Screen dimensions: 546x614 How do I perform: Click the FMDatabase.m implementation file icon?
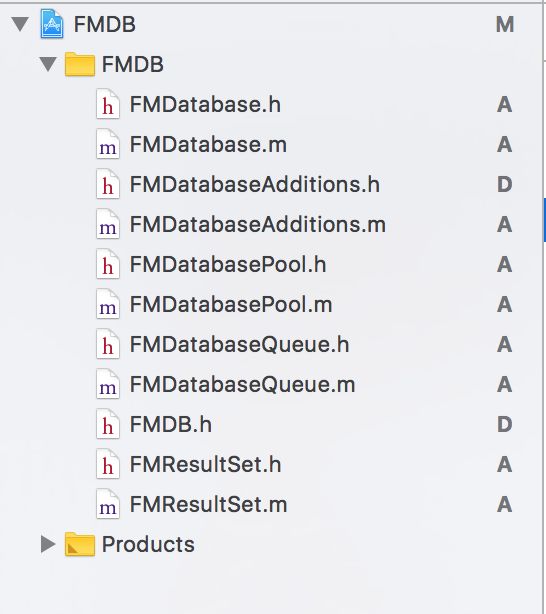[108, 144]
